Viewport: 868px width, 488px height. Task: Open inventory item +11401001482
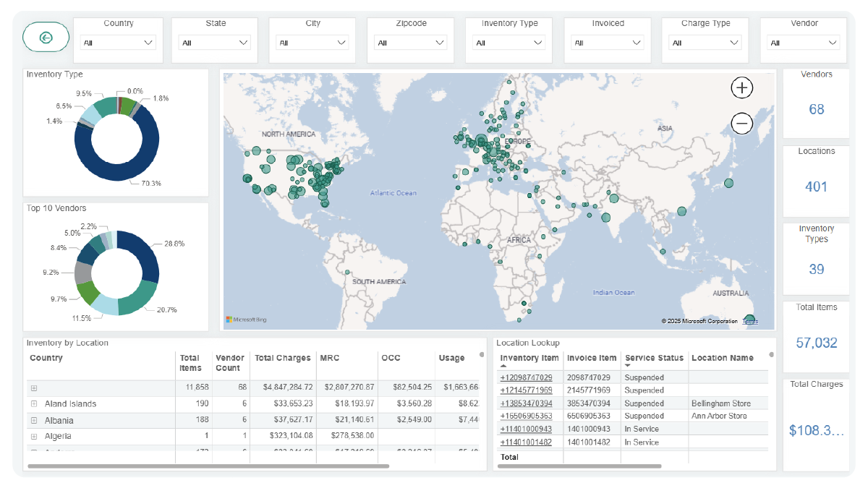click(526, 442)
